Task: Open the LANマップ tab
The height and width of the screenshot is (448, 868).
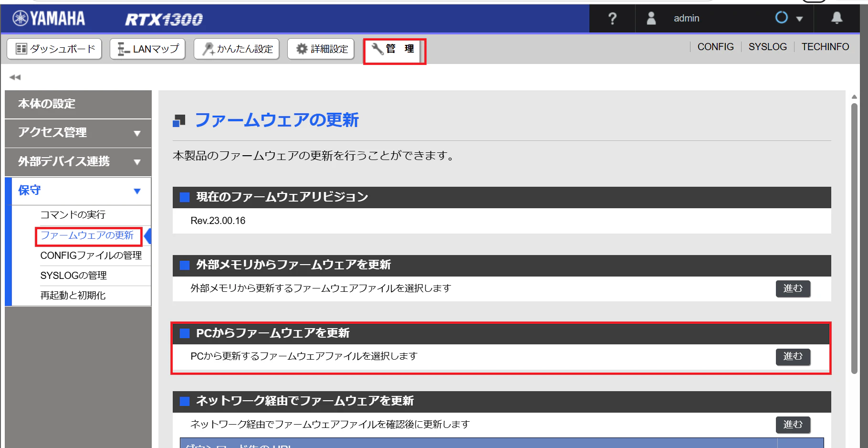Action: 147,49
